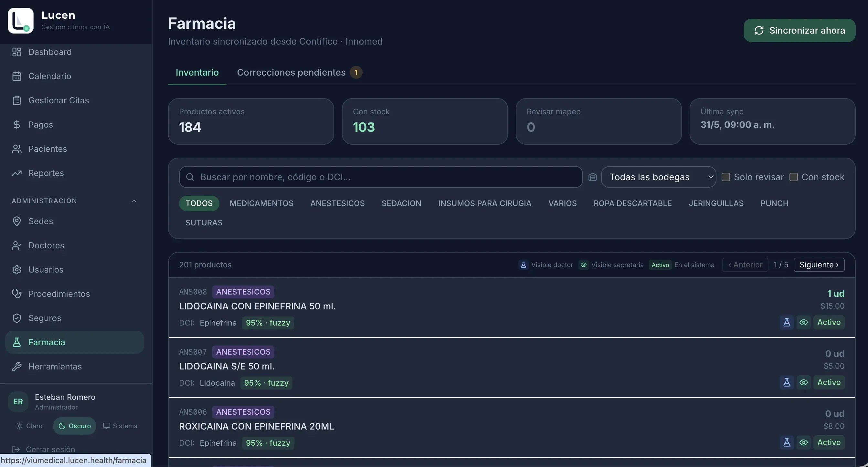Click the Pacientes people icon

[16, 149]
